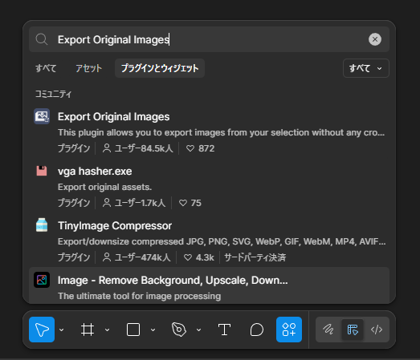This screenshot has width=420, height=360.
Task: Click the search magnifier icon
Action: point(42,39)
